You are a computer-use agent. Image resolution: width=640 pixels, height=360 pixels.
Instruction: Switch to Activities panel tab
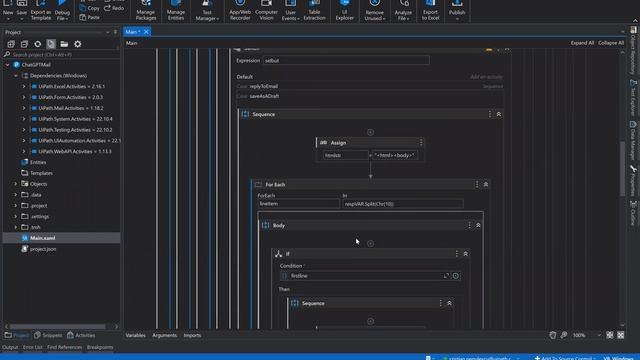point(81,335)
